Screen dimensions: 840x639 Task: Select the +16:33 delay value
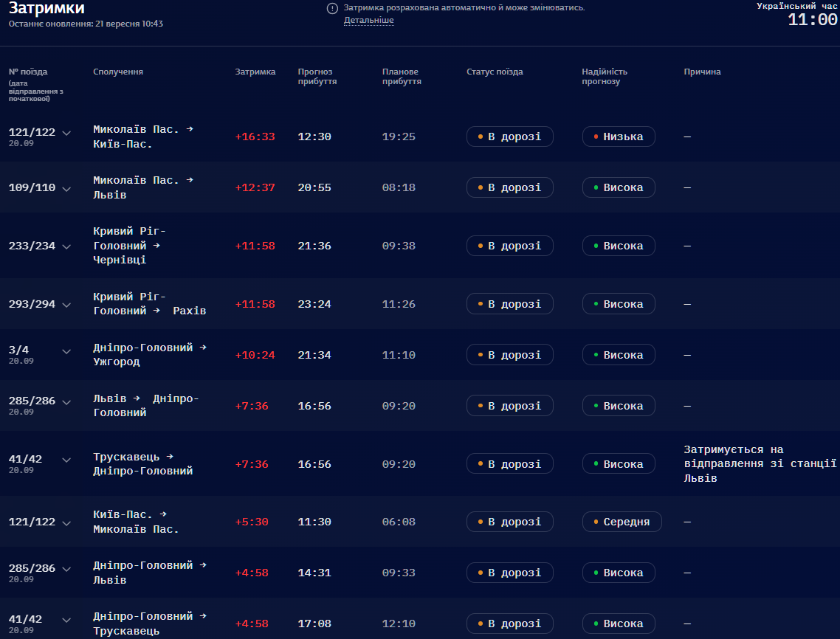point(255,137)
